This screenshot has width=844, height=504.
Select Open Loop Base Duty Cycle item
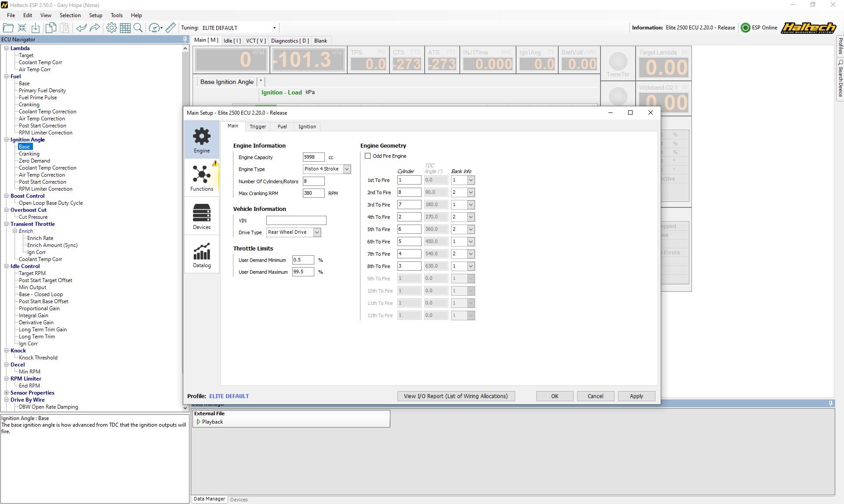coord(51,203)
